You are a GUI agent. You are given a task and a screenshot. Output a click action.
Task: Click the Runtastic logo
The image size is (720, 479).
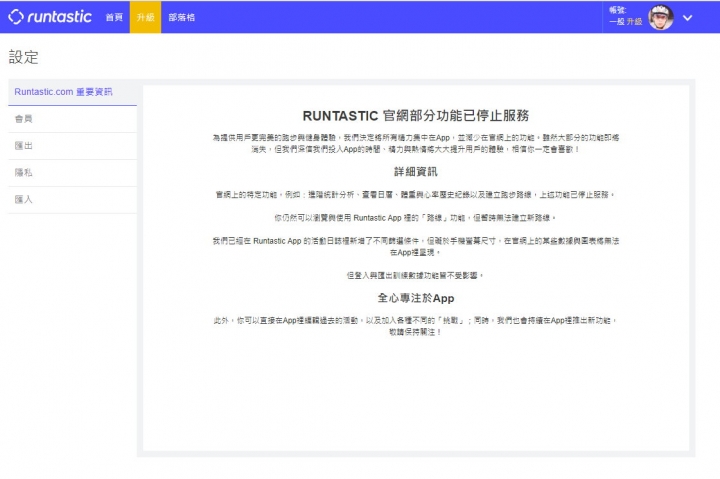tap(50, 17)
